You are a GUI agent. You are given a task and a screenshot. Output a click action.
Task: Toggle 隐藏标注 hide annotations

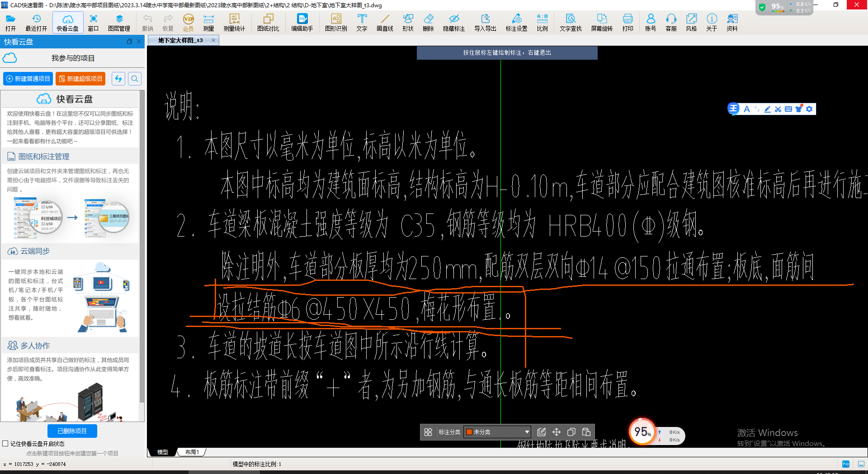click(454, 22)
